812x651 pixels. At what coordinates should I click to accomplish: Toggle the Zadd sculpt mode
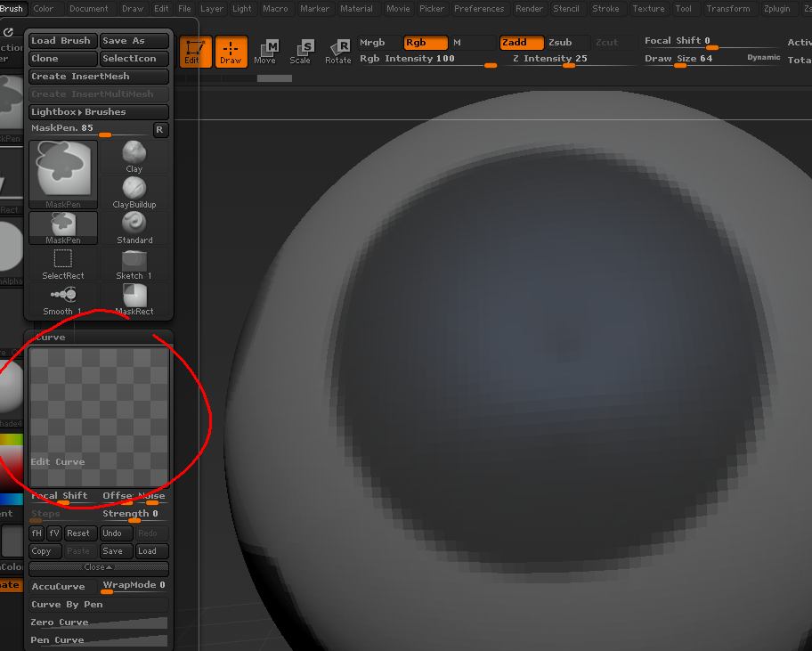(522, 43)
